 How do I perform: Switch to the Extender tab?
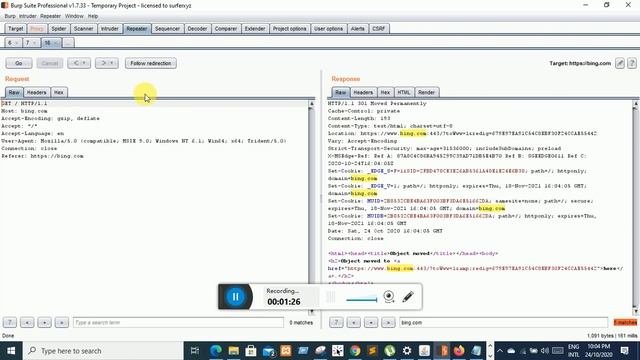[255, 29]
